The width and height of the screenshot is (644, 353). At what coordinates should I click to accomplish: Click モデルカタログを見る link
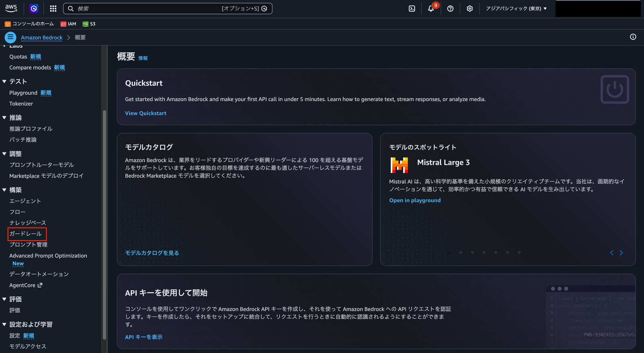pos(152,253)
